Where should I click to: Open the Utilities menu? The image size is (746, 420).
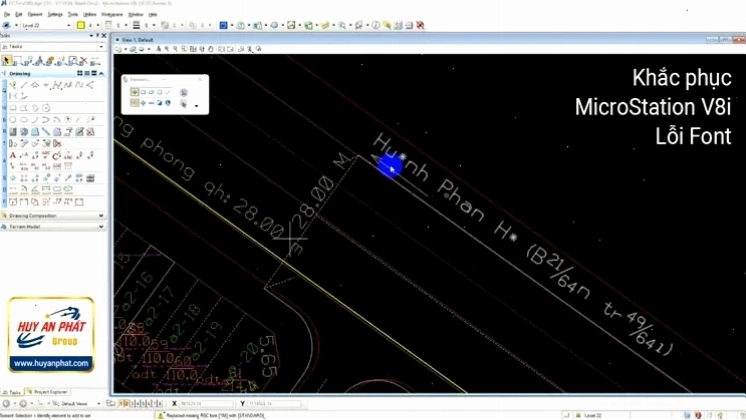click(89, 15)
